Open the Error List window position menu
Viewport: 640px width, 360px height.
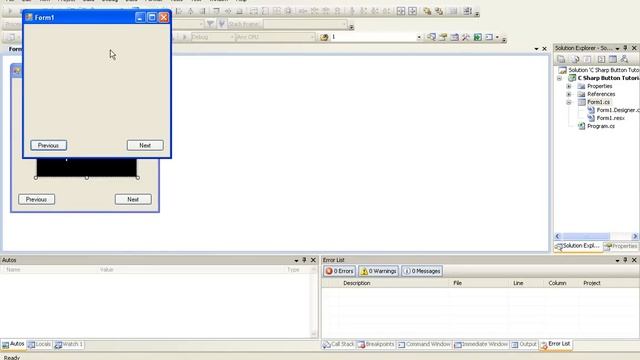pos(617,260)
